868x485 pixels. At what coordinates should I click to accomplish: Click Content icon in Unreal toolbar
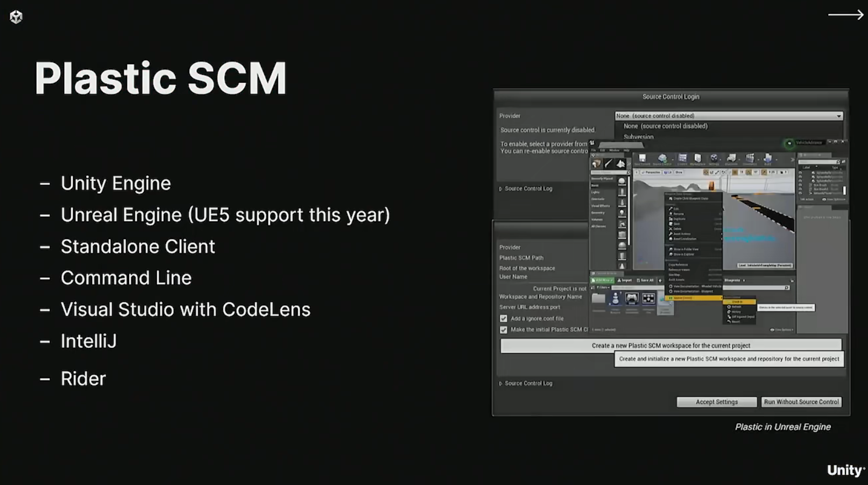coord(682,159)
